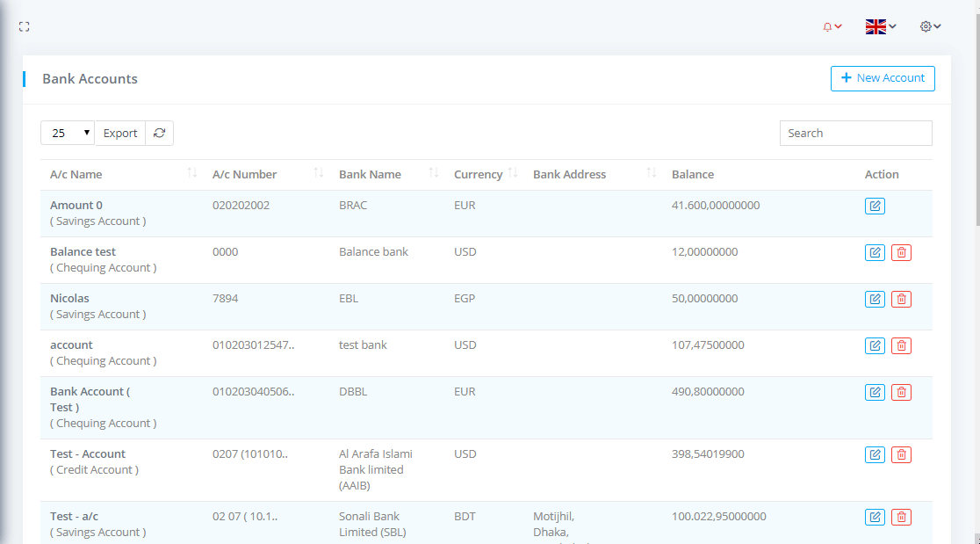Click the New Account button
The image size is (980, 544).
coord(883,78)
